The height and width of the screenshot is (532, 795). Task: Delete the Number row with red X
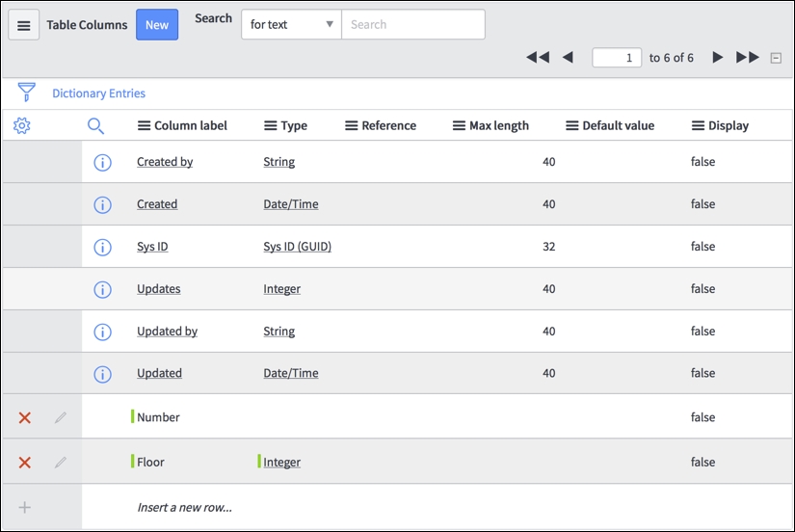(x=25, y=417)
